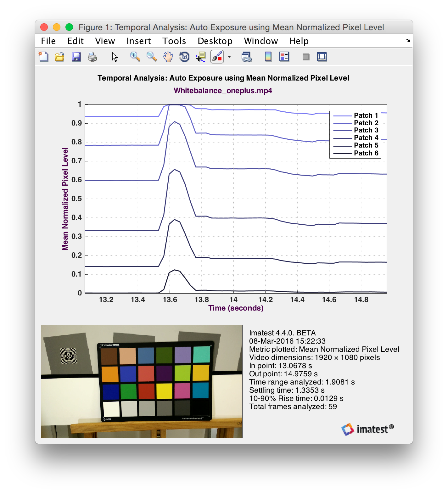
Task: Click the Link Plot icon
Action: (x=246, y=57)
